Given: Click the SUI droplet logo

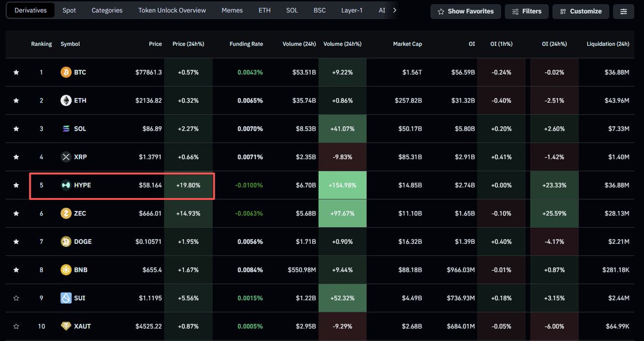Looking at the screenshot, I should click(65, 298).
